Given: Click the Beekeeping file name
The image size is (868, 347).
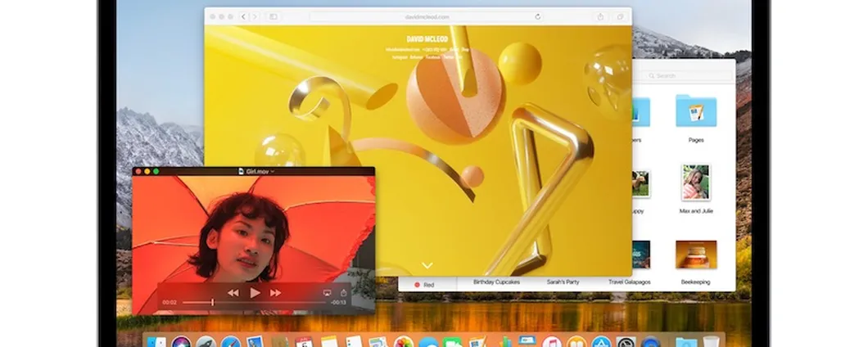Looking at the screenshot, I should pos(695,282).
